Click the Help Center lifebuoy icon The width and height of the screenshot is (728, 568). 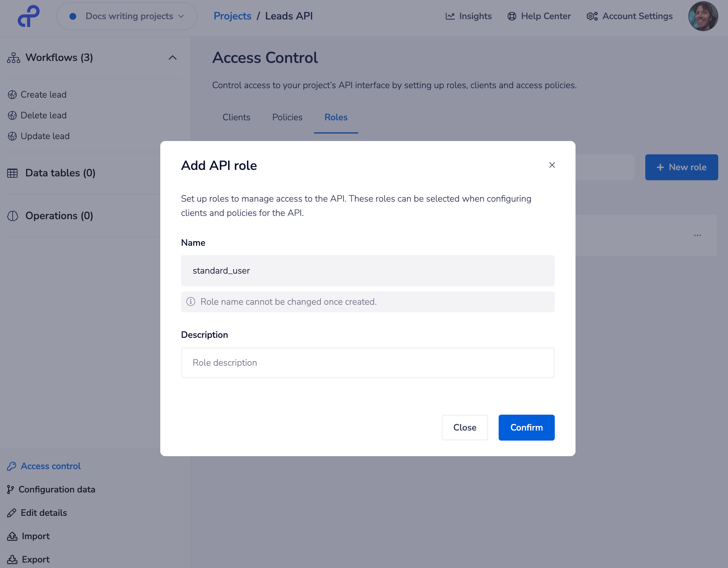[512, 16]
